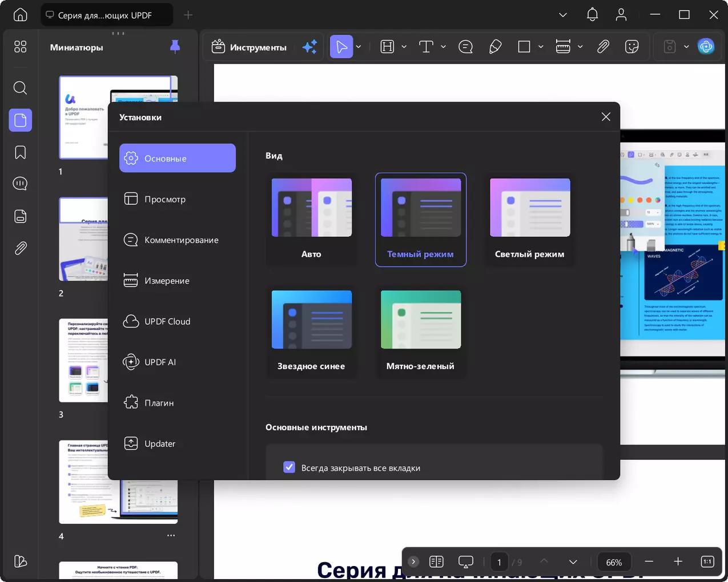Open the layers icon at the sidebar bottom
This screenshot has height=582, width=728.
point(21,561)
